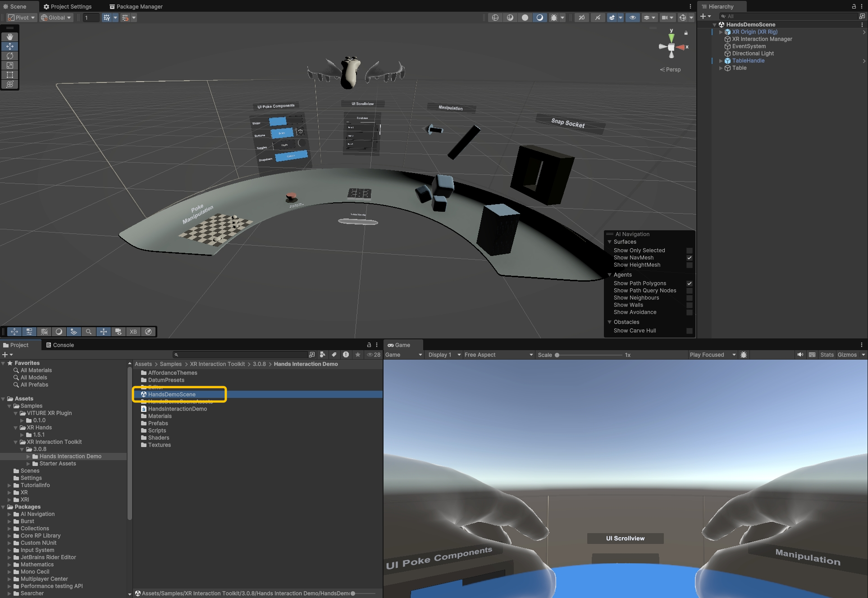Click the Game view bug icon
This screenshot has width=868, height=598.
[744, 355]
